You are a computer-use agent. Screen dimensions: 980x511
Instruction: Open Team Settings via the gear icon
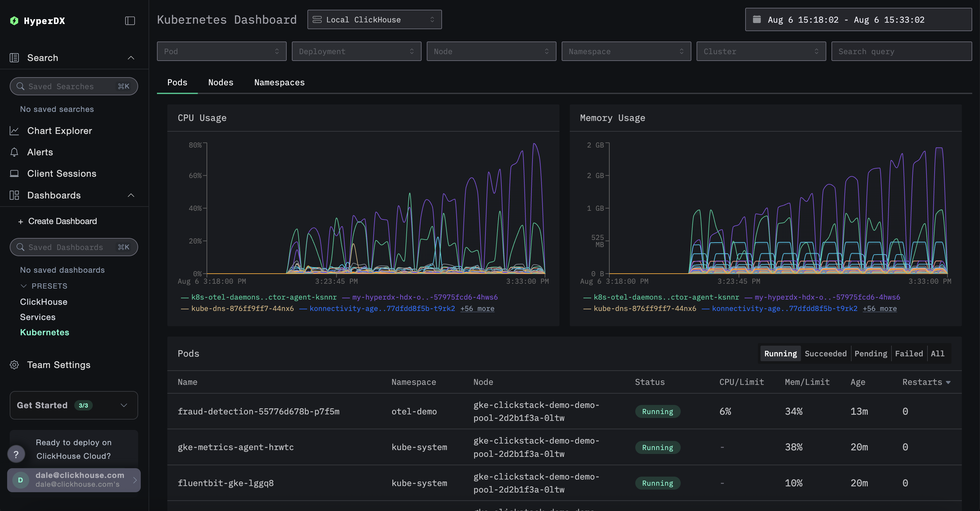pyautogui.click(x=15, y=365)
